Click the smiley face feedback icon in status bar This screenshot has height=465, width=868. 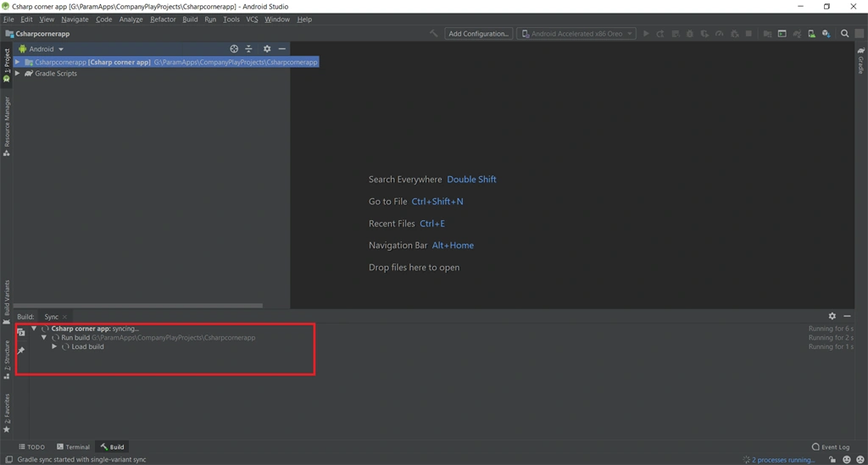click(847, 459)
